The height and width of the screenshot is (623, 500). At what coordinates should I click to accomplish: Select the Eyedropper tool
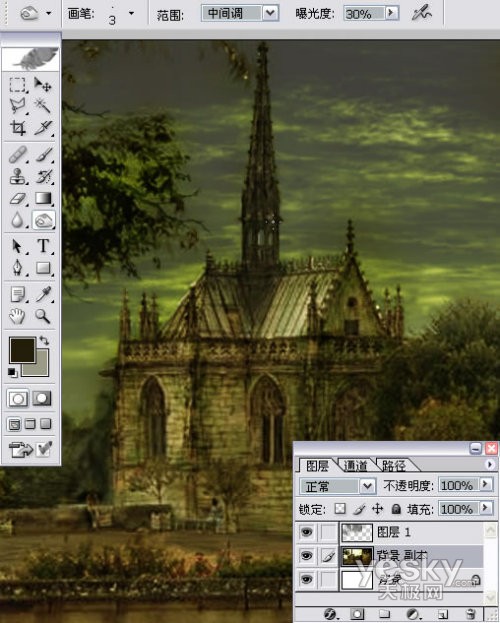point(43,294)
